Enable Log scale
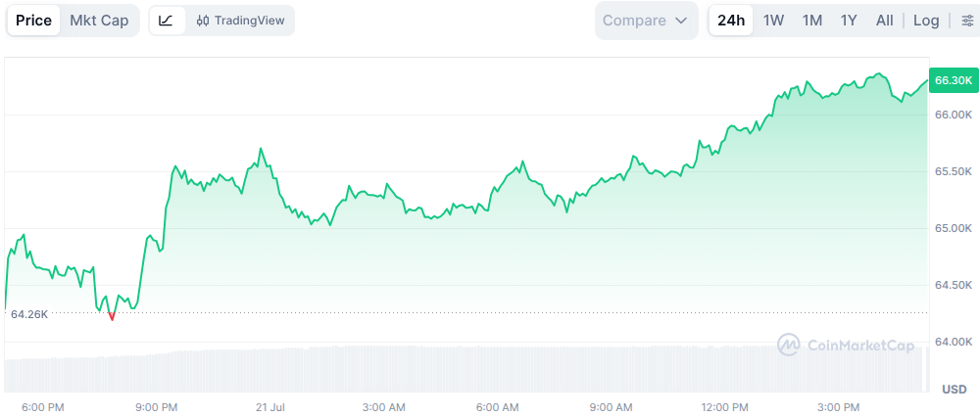This screenshot has height=417, width=980. 926,21
